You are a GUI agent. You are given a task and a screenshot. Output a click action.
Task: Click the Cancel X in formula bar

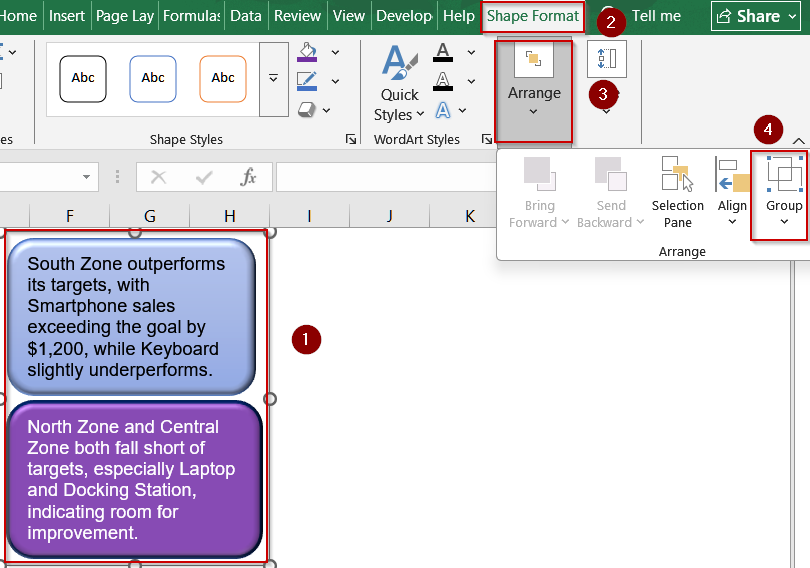point(158,177)
